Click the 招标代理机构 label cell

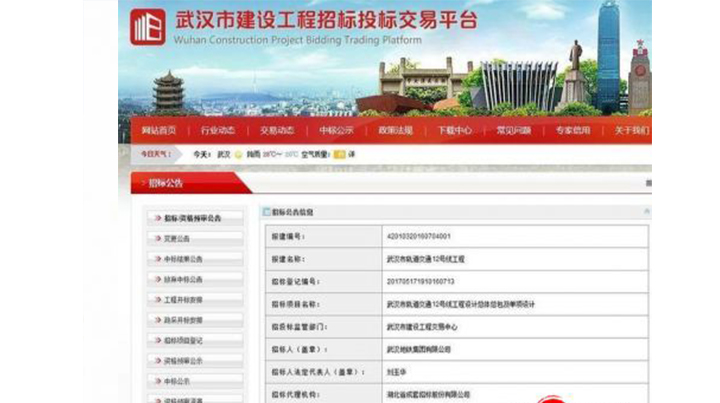(x=324, y=394)
